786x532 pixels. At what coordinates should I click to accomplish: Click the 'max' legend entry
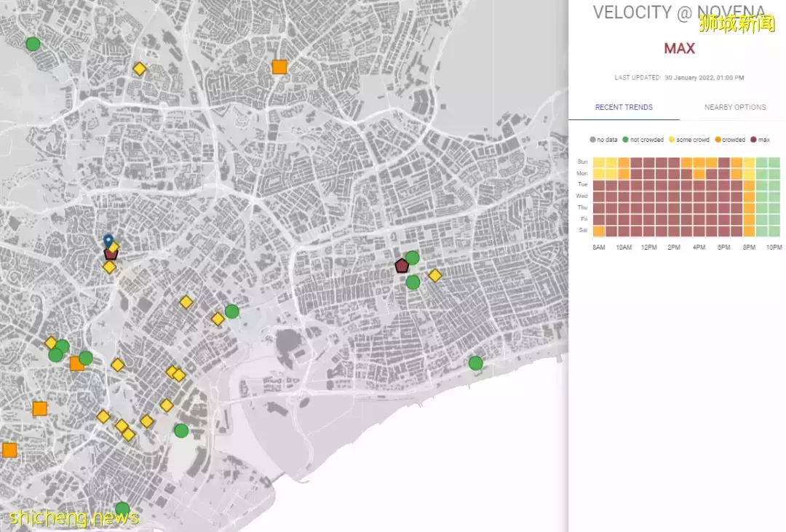tap(760, 140)
